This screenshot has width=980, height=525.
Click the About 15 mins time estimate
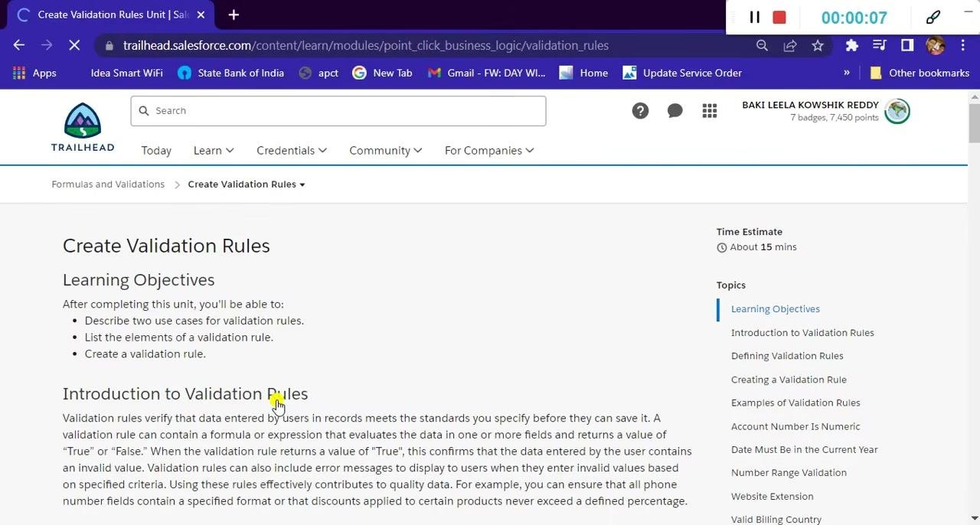(756, 247)
